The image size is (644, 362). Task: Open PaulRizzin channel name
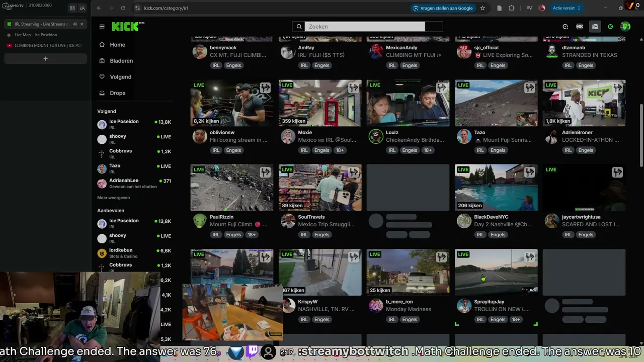click(x=222, y=217)
